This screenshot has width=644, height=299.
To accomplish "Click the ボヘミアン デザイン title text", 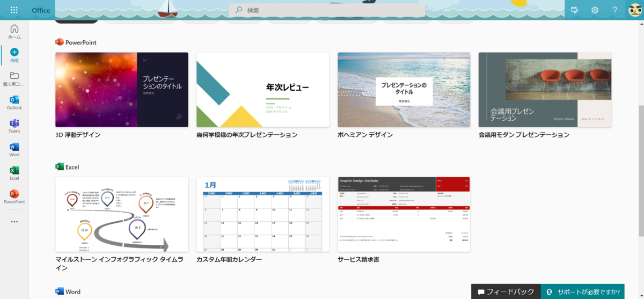I will point(365,135).
